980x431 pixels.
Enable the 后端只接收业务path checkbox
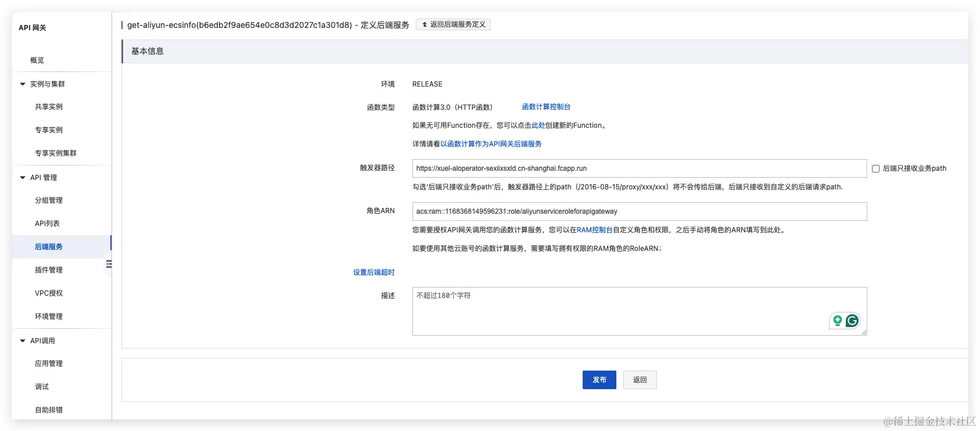click(875, 168)
